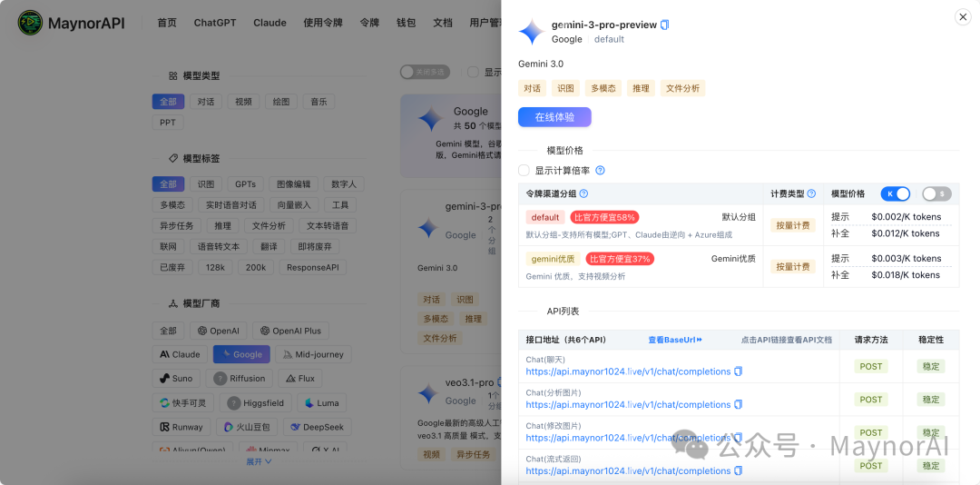Filter model tag by 图像编辑

[294, 184]
